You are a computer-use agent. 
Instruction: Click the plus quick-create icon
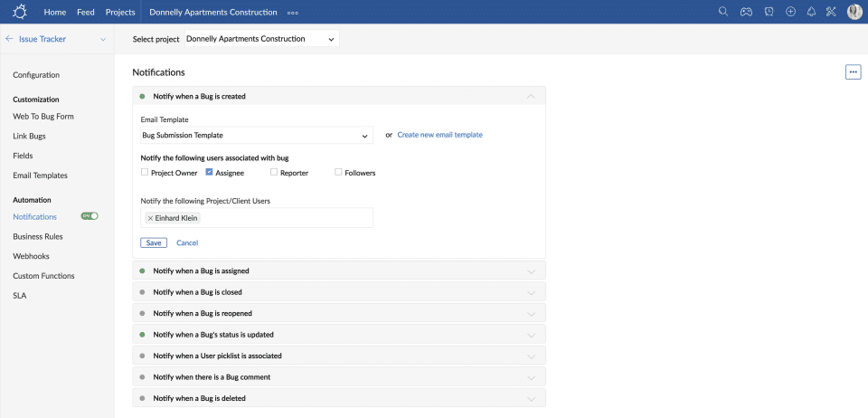pyautogui.click(x=790, y=12)
